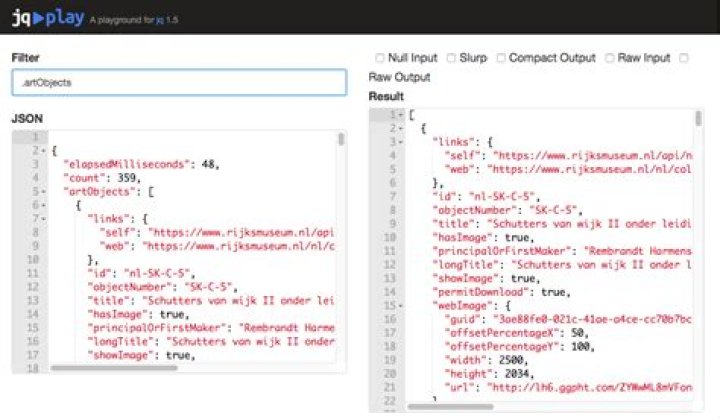Screen dimensions: 720x419
Task: Toggle the Slurp checkbox
Action: (x=451, y=58)
